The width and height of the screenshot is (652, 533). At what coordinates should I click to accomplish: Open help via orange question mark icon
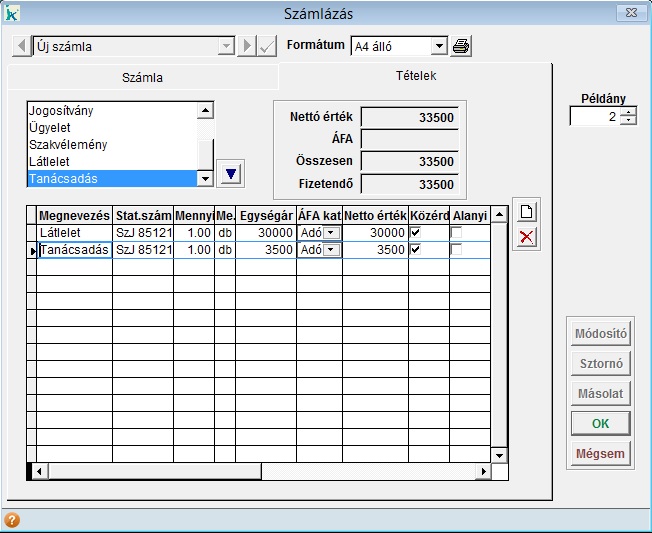[x=12, y=520]
